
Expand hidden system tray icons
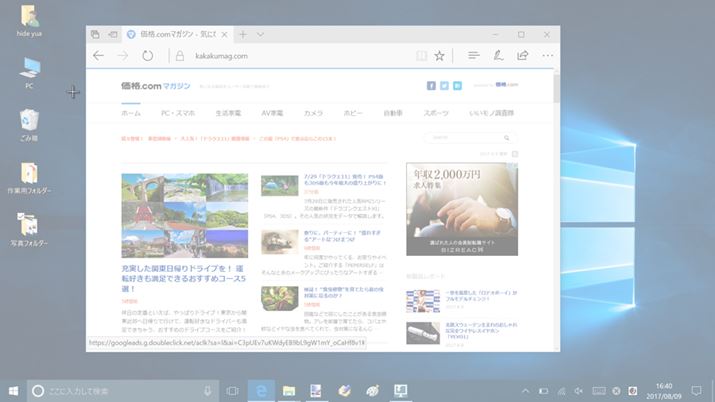point(526,390)
